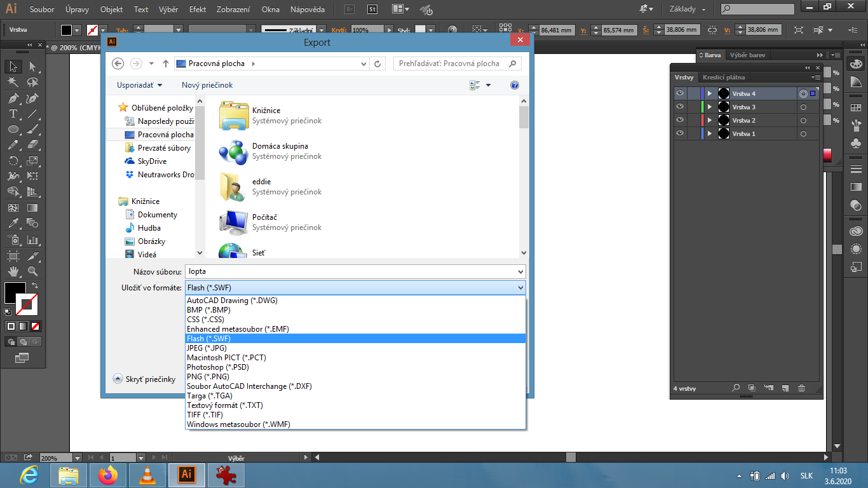Delete layer using trash icon in Layers panel
The height and width of the screenshot is (488, 868).
(801, 388)
